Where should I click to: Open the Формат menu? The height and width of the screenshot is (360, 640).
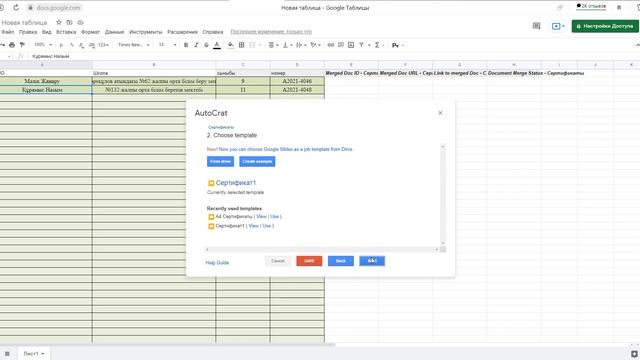coord(90,32)
